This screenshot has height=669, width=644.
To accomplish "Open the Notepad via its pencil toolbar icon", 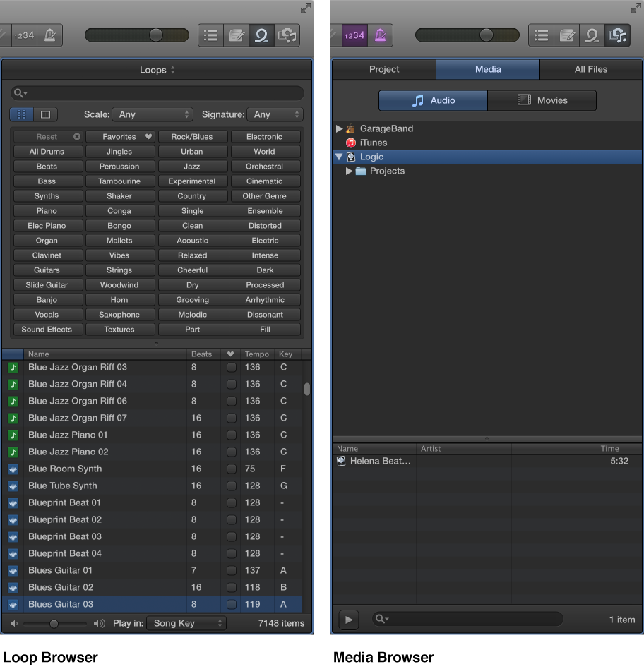I will (x=236, y=35).
